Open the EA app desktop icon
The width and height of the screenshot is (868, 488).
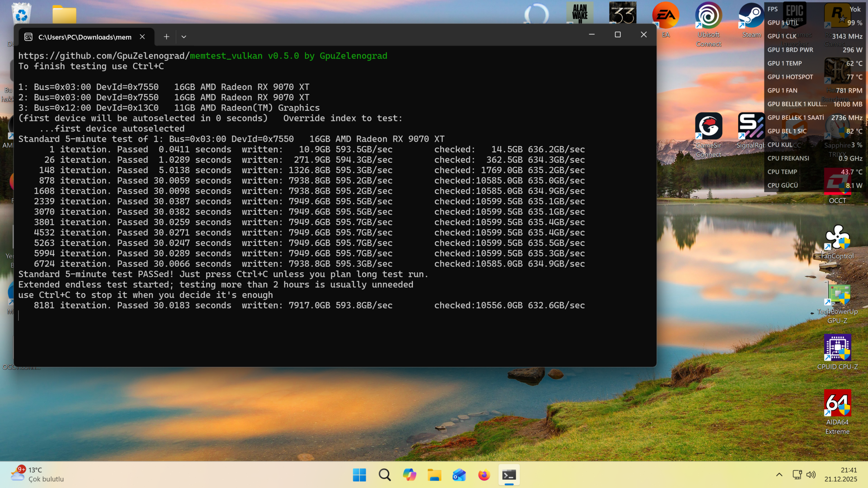(665, 20)
